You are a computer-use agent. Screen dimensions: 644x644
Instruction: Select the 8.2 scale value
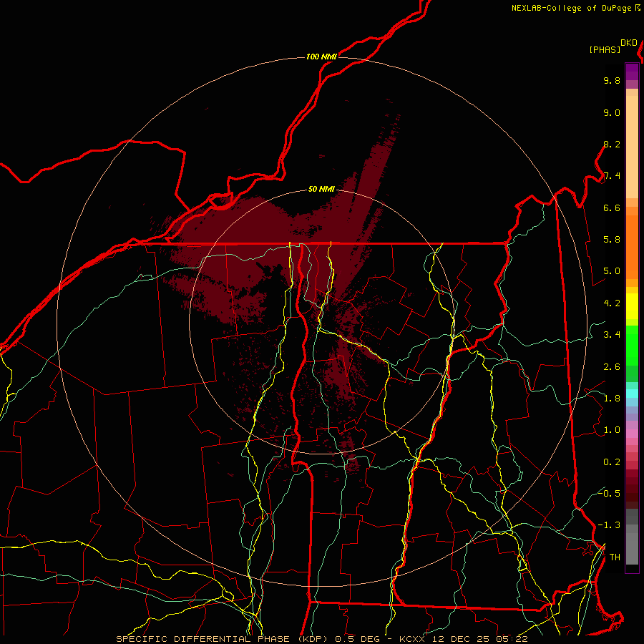[612, 144]
